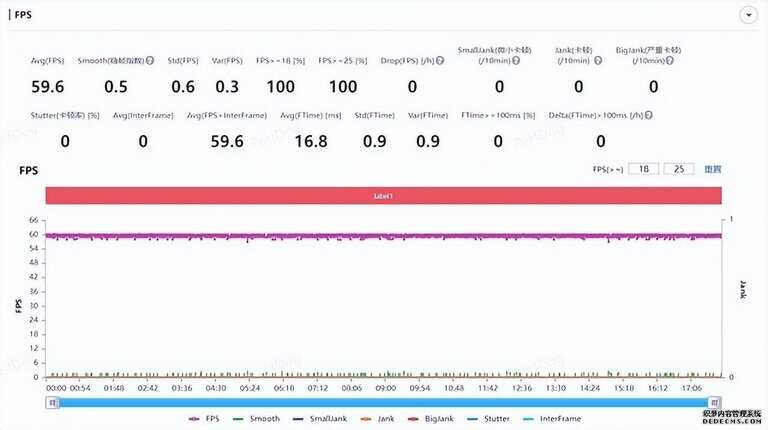Open help icon next to Smooth metric

150,60
